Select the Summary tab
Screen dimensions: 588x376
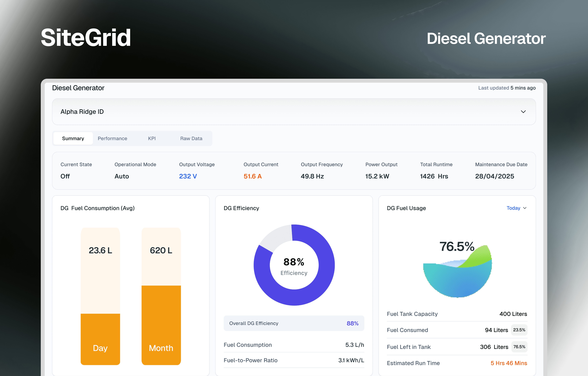tap(73, 138)
